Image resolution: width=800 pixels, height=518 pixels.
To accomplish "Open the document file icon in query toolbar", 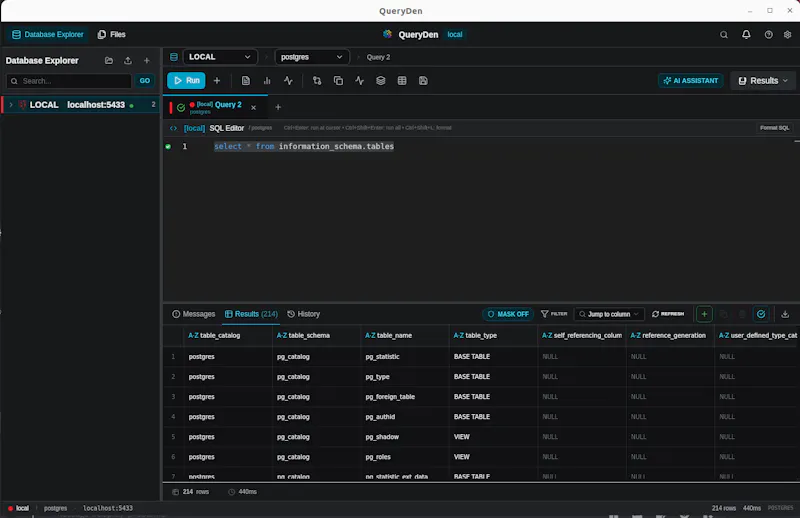I will (246, 81).
